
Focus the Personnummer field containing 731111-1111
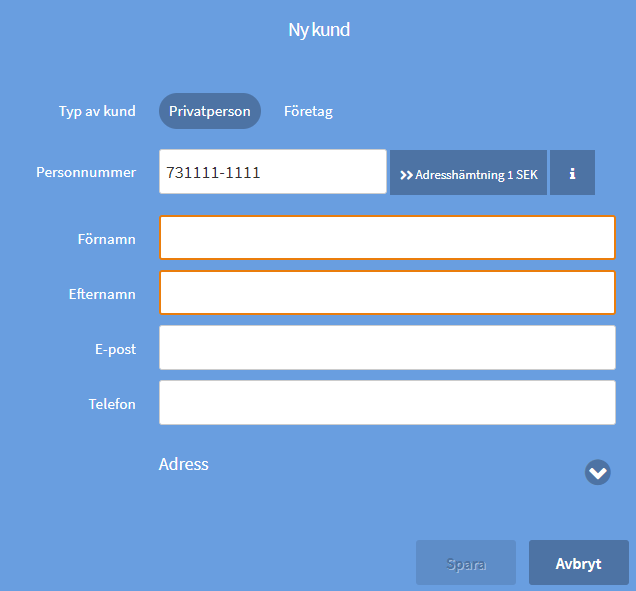(x=272, y=172)
